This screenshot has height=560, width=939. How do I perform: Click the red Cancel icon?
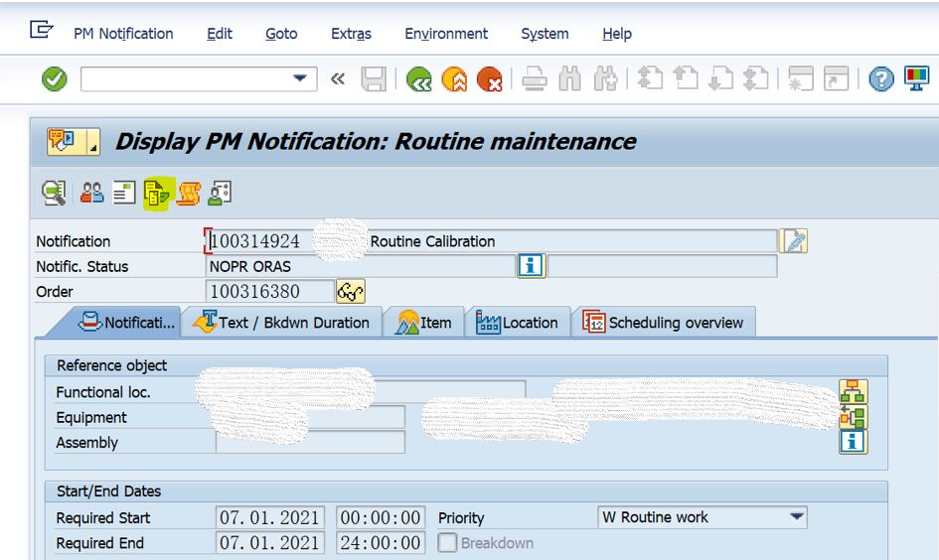point(489,79)
